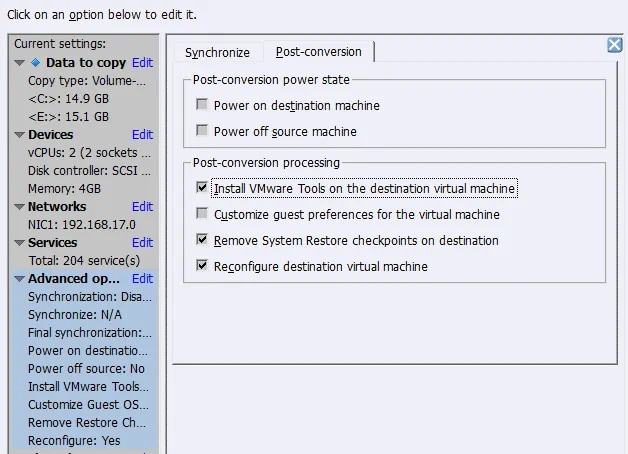Viewport: 628px width, 454px height.
Task: Collapse the Devices section arrow
Action: 20,135
